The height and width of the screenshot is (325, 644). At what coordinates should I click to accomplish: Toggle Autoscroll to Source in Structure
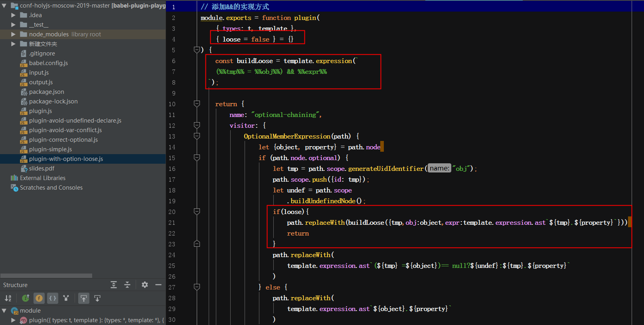(x=84, y=298)
